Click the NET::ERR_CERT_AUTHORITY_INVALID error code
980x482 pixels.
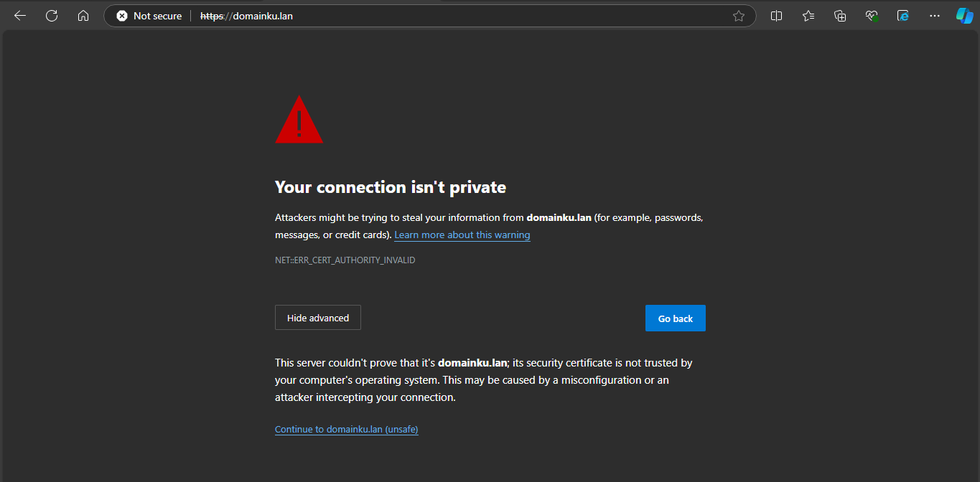(345, 260)
